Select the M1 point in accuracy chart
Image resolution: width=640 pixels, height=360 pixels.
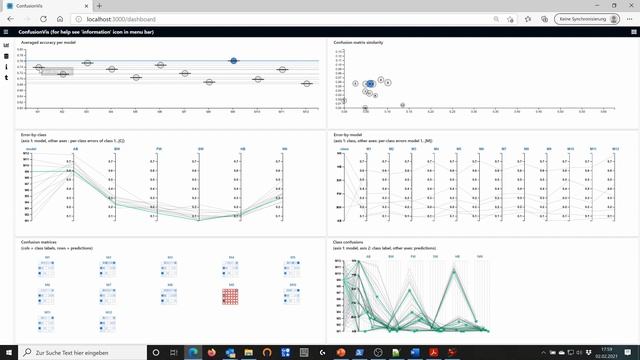(x=38, y=67)
